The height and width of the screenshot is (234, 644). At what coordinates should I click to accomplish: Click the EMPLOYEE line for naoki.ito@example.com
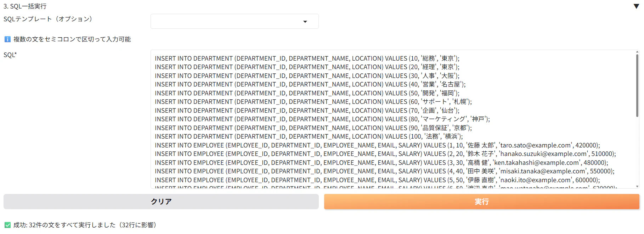point(378,180)
